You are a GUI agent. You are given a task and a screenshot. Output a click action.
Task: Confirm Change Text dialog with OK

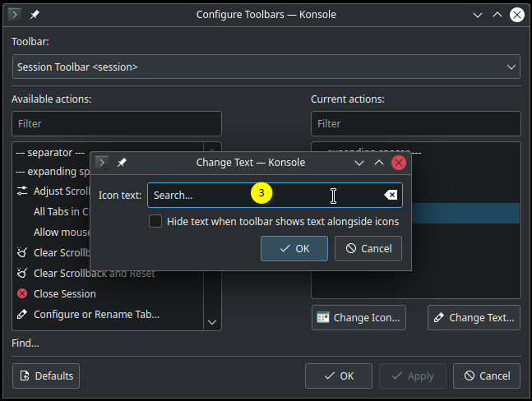tap(294, 248)
